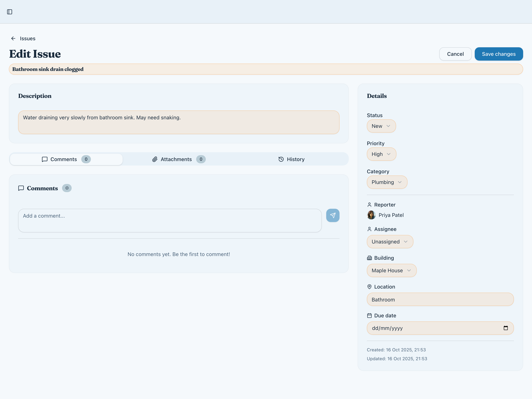This screenshot has height=399, width=532.
Task: Click the Building label icon
Action: (x=369, y=258)
